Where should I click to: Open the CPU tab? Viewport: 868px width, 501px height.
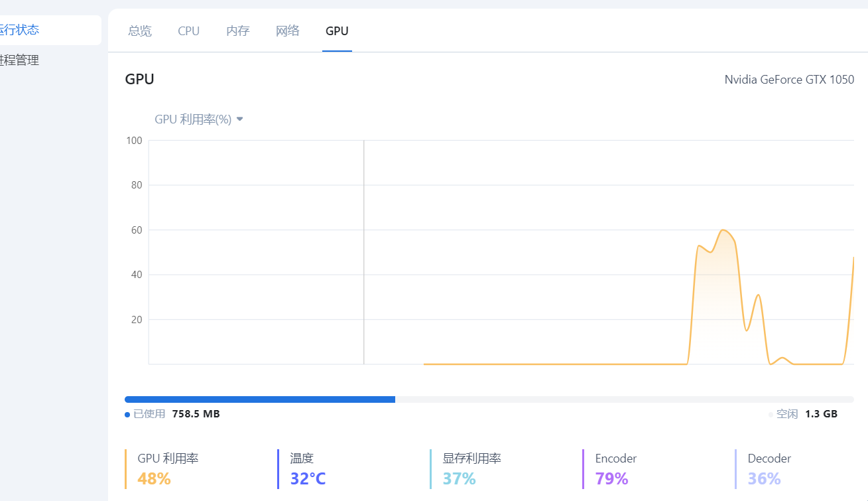(188, 31)
